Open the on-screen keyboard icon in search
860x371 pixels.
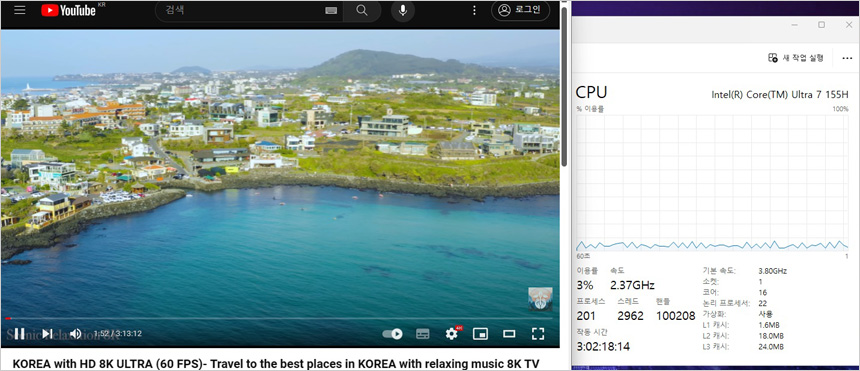[x=331, y=10]
